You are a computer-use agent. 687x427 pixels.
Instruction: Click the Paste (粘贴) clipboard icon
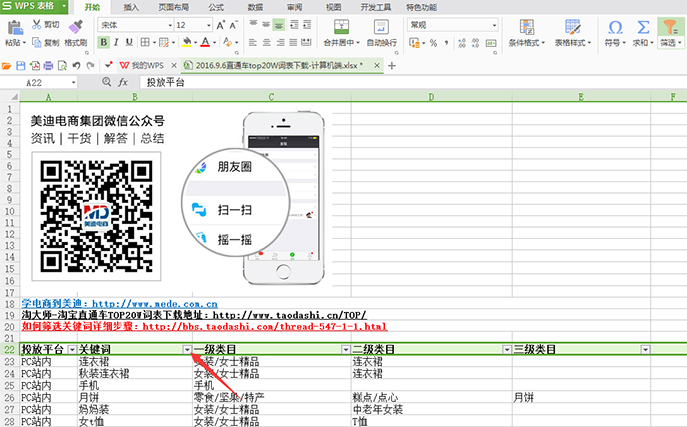click(15, 28)
